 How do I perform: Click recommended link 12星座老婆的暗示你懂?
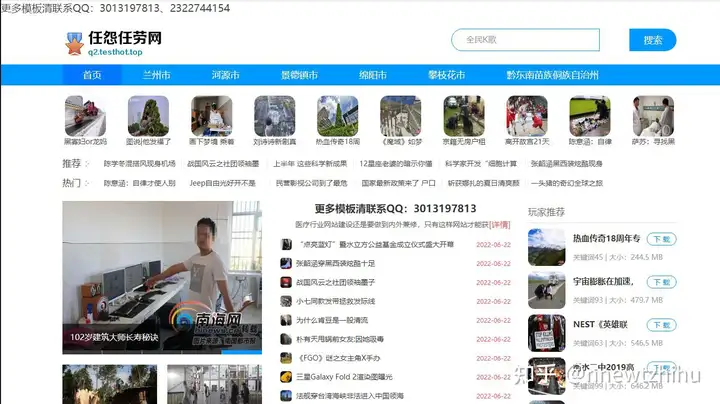pyautogui.click(x=396, y=163)
